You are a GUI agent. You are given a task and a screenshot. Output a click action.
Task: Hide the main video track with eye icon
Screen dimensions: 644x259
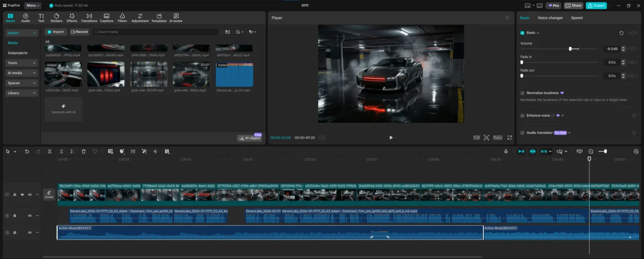[x=22, y=195]
